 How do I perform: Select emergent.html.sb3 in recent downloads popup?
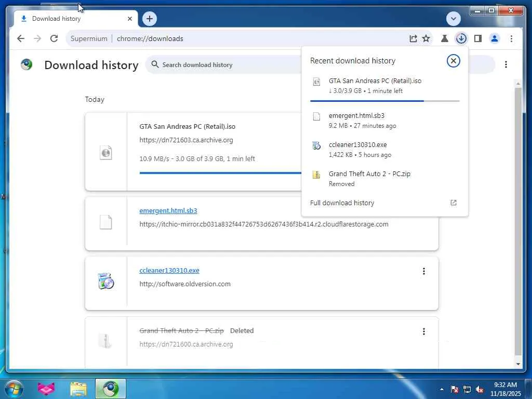click(x=385, y=121)
